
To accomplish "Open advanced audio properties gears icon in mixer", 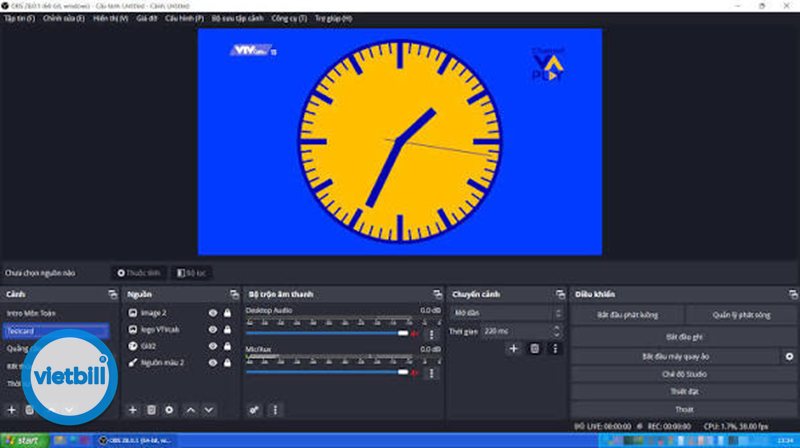I will 254,410.
